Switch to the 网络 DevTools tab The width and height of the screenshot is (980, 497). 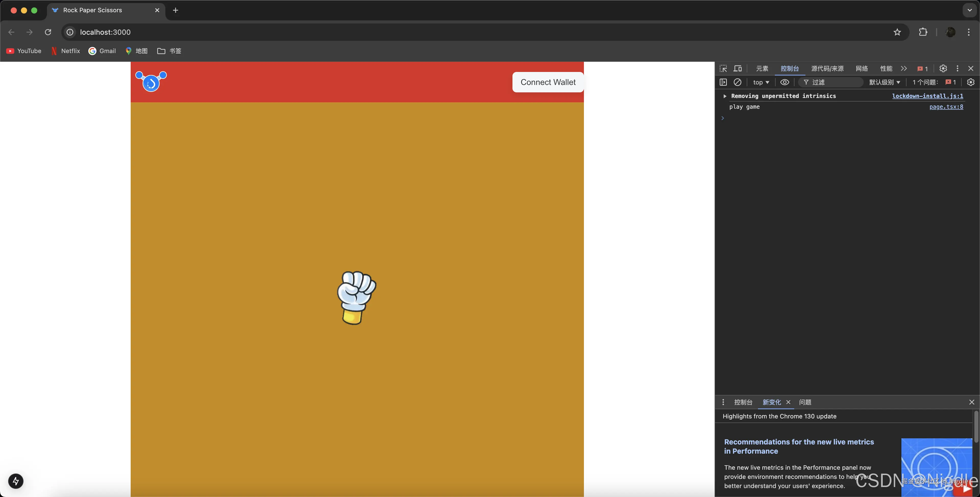(x=862, y=68)
